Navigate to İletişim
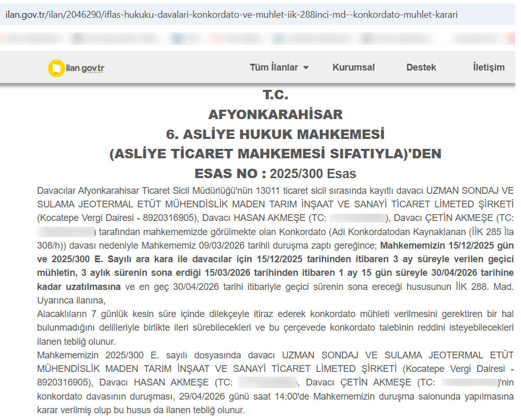The height and width of the screenshot is (420, 521). tap(489, 67)
